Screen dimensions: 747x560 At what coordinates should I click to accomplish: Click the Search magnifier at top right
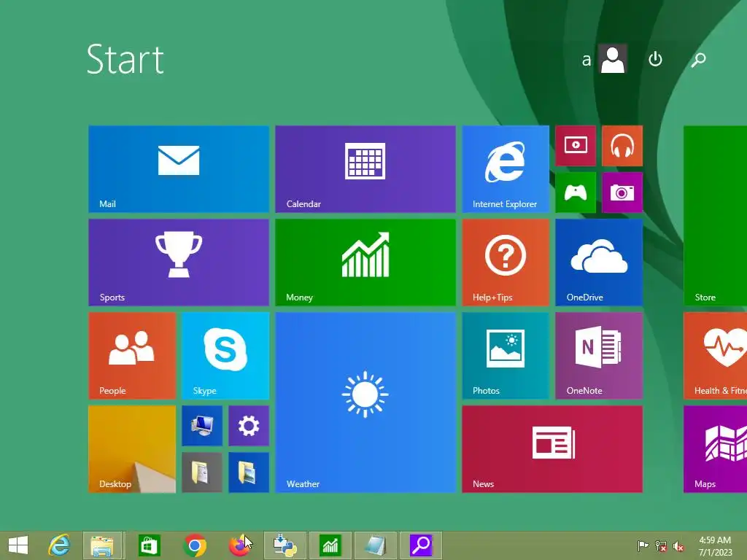click(x=698, y=60)
